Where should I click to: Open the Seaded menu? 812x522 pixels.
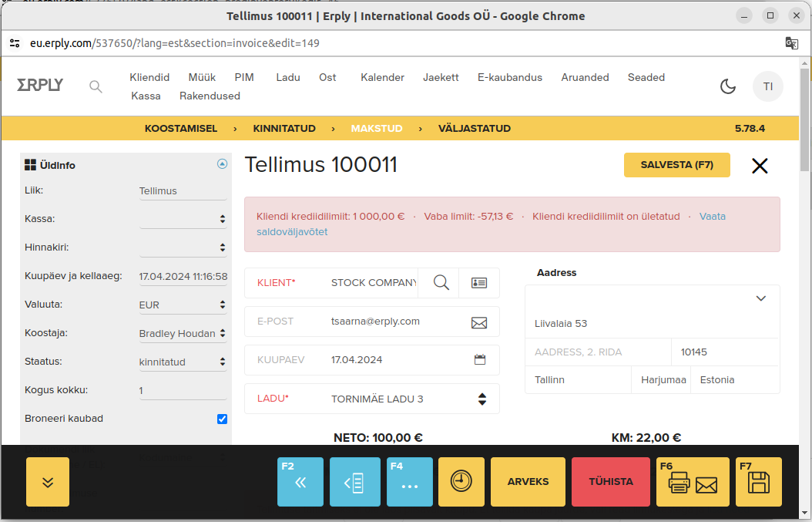tap(646, 77)
